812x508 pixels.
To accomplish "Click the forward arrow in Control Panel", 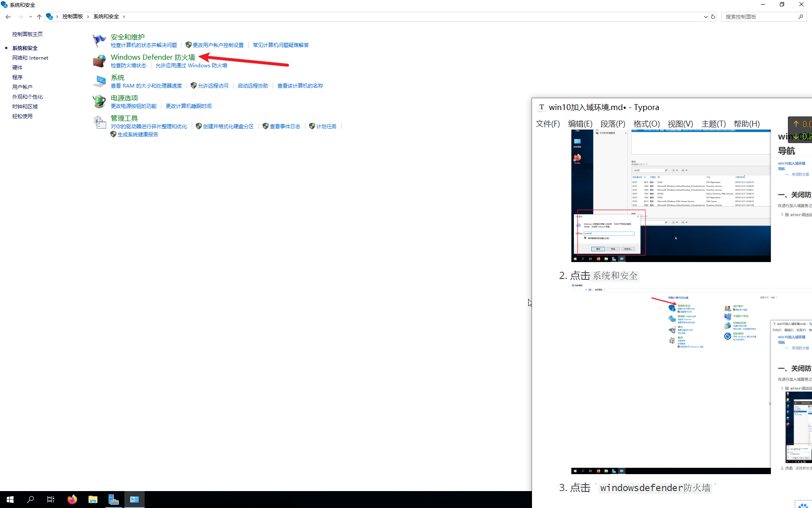I will (20, 17).
